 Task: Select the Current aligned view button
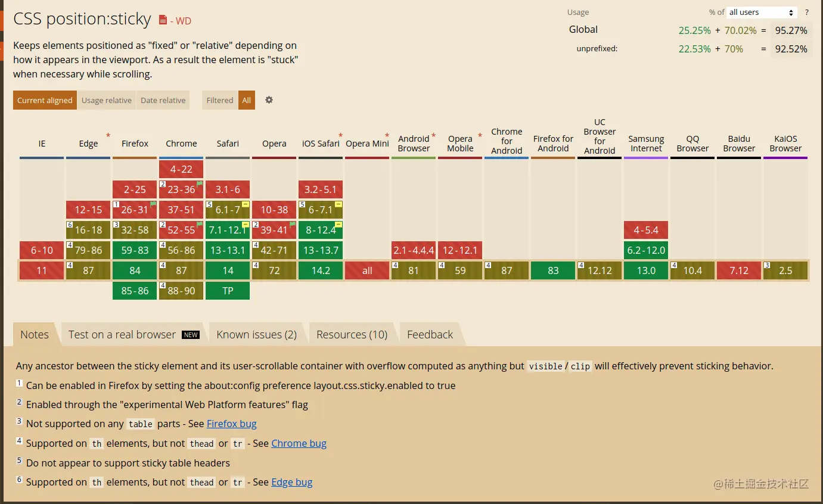(45, 100)
